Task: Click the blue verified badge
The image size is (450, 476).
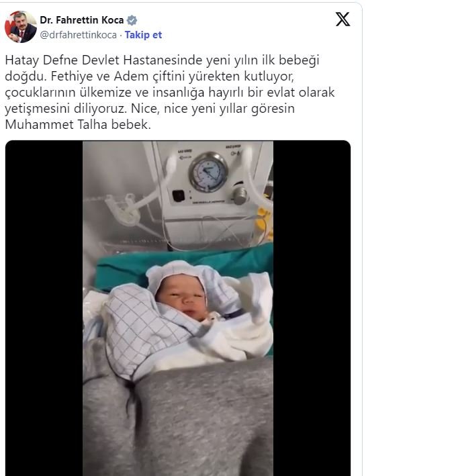Action: click(132, 20)
